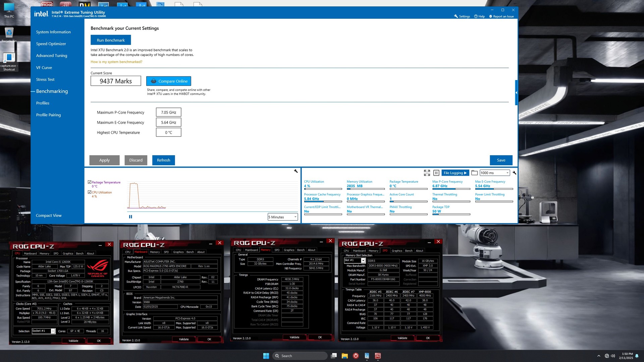Uncheck Package Temperature graph checkbox
The width and height of the screenshot is (644, 362).
coord(90,182)
